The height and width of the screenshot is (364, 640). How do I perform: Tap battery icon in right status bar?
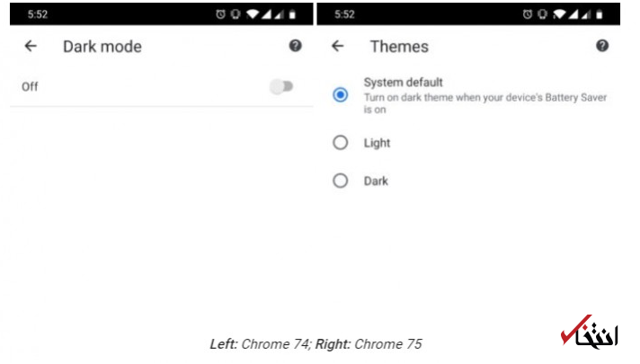point(600,14)
